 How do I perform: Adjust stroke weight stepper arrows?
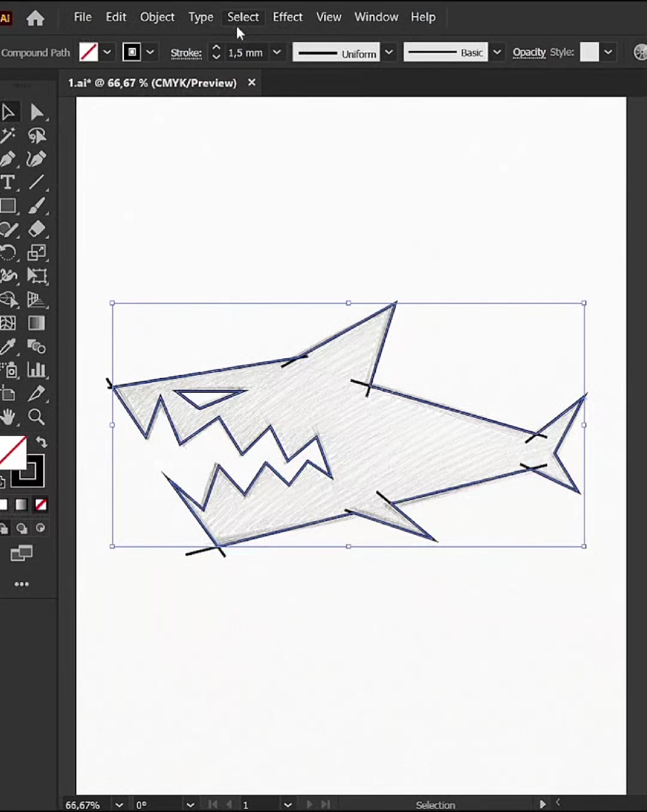pyautogui.click(x=216, y=52)
